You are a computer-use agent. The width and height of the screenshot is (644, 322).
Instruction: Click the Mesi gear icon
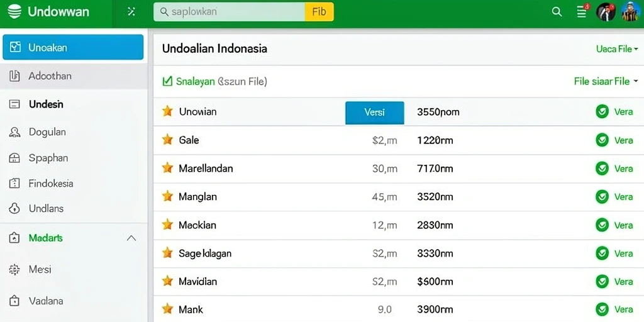click(14, 270)
